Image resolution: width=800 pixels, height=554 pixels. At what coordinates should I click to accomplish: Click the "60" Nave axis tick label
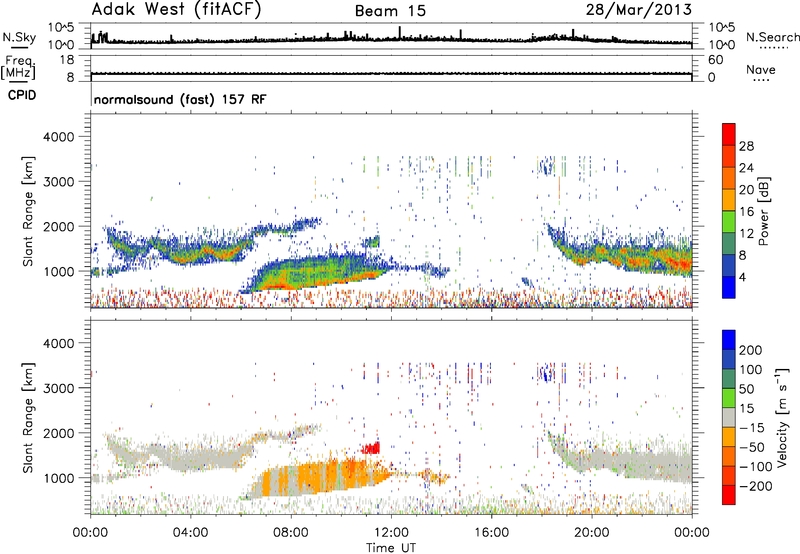[x=715, y=60]
